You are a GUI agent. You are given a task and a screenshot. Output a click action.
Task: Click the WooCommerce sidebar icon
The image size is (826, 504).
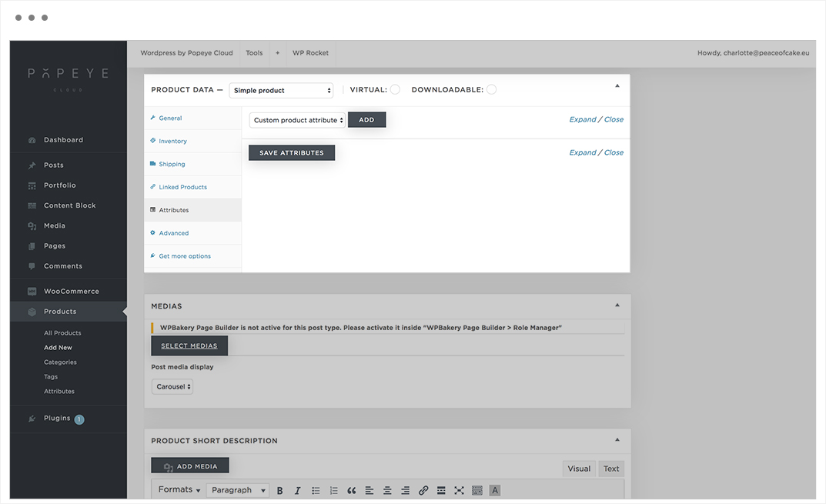32,291
